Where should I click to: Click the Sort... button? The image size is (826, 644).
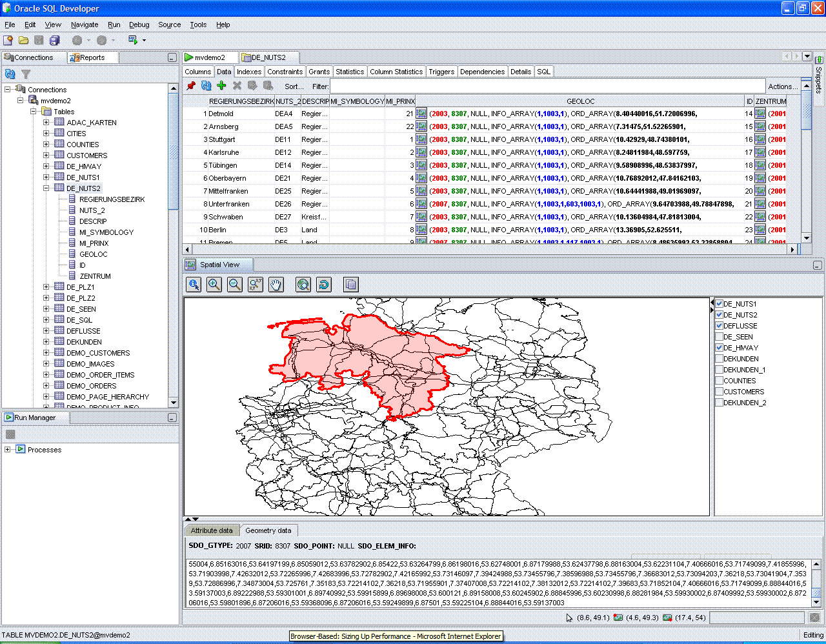(294, 86)
